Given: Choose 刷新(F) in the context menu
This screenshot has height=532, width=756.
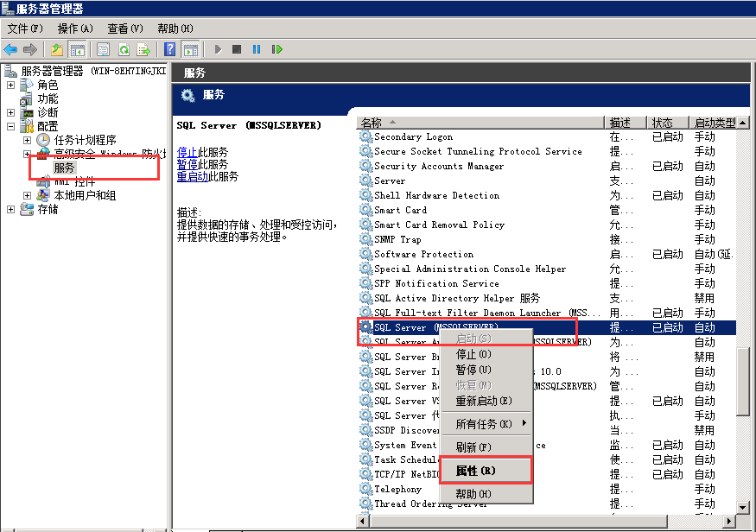Looking at the screenshot, I should point(486,447).
